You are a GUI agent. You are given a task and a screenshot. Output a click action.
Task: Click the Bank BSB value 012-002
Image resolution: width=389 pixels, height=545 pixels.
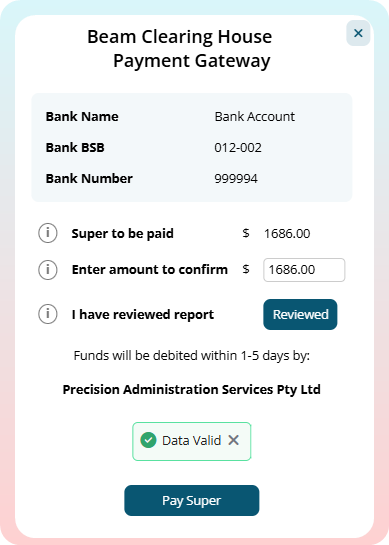tap(238, 148)
